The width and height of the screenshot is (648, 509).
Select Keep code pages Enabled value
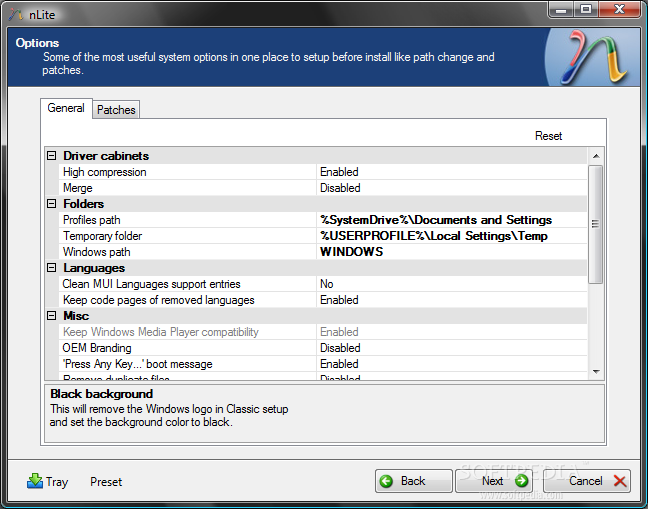452,300
